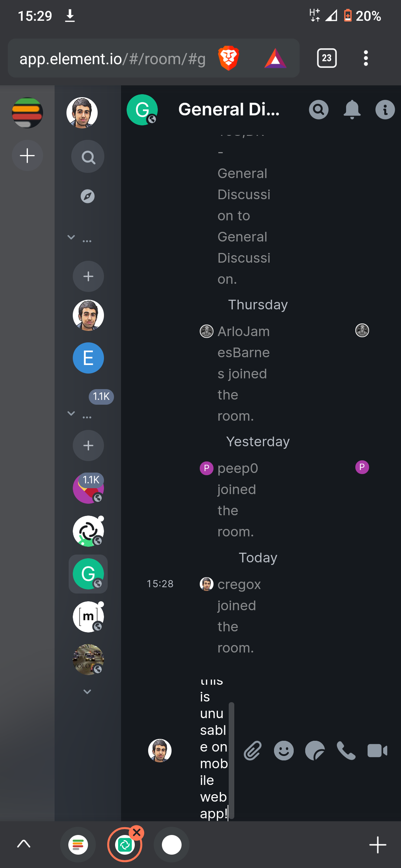Open the emoji picker

coord(284,751)
